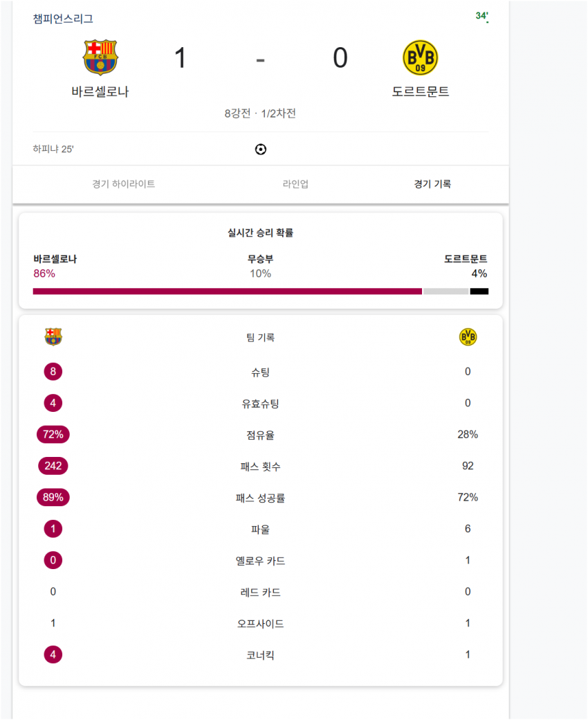Click the 바르셀로나 team name
The width and height of the screenshot is (588, 720).
click(100, 91)
